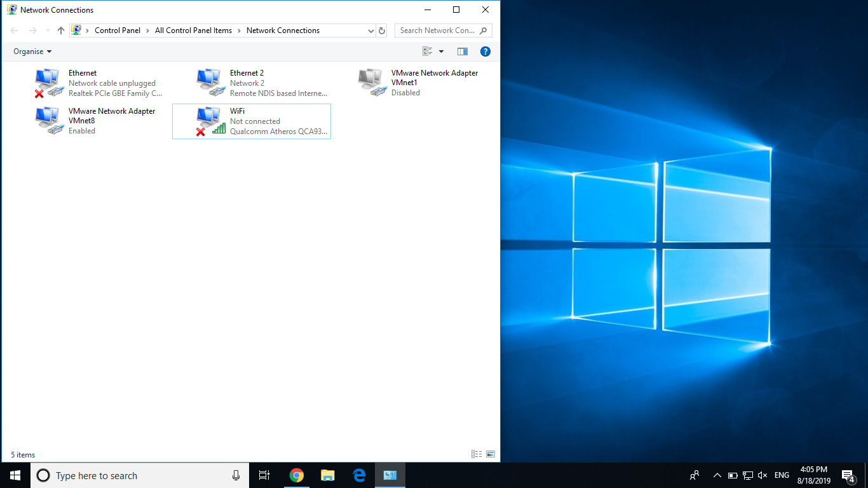Screen dimensions: 868x488
Task: Show hidden system tray icons
Action: coord(717,475)
